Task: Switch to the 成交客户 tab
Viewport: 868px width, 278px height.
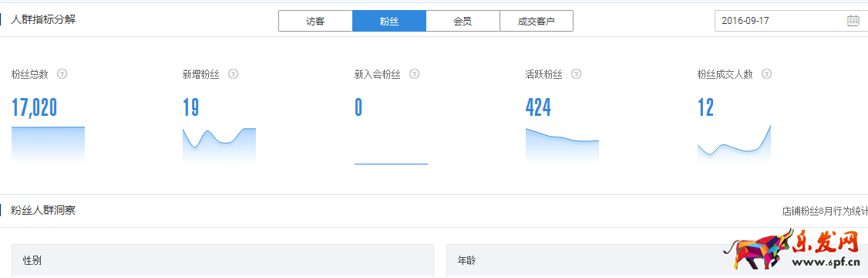Action: (x=537, y=21)
